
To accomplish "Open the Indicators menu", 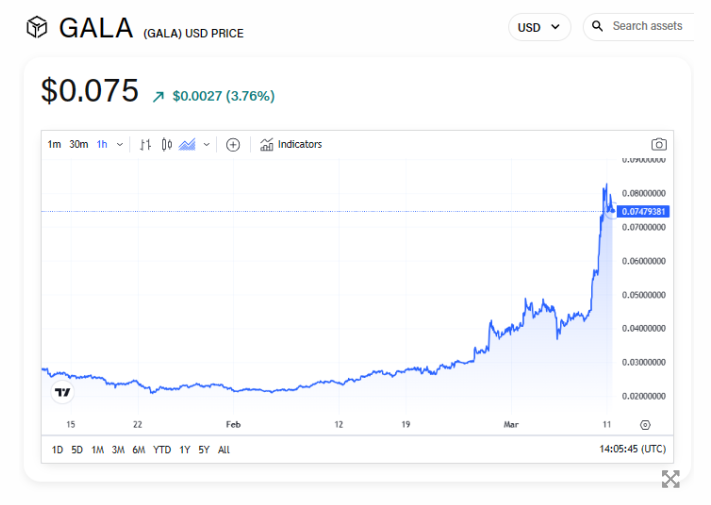I will click(x=291, y=145).
